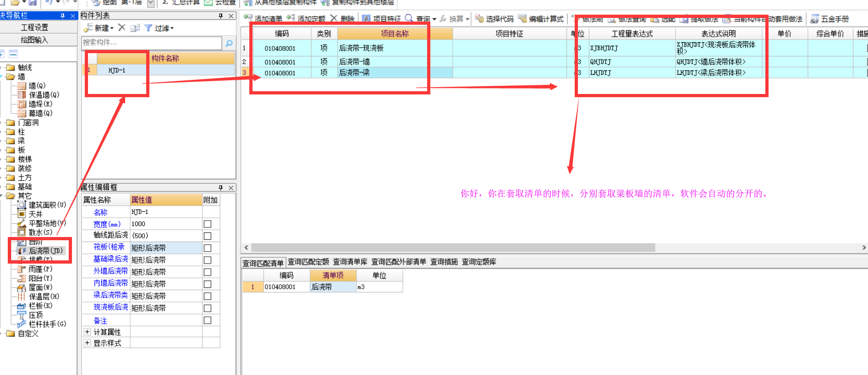Select 保温墙(Q) tree item

pyautogui.click(x=44, y=95)
